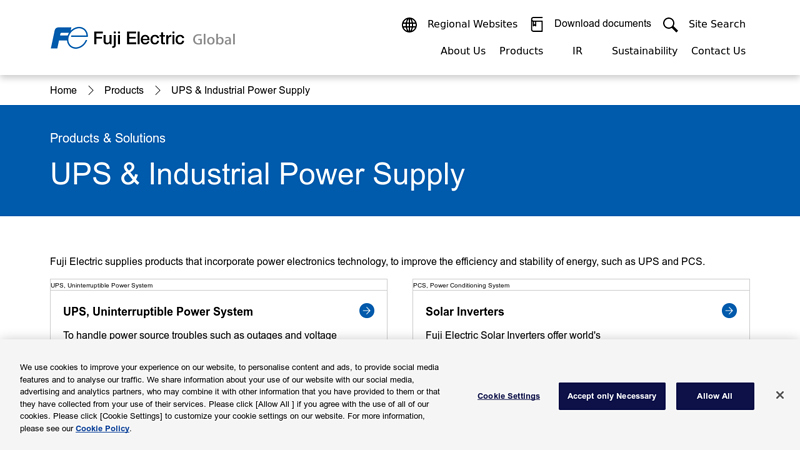The height and width of the screenshot is (450, 800).
Task: Open Solar Inverters heading
Action: (465, 312)
